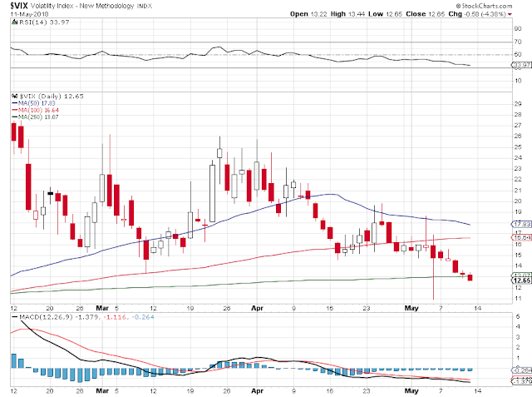Click the 12.65 last price tag on axis
Image resolution: width=532 pixels, height=397 pixels.
click(x=521, y=280)
